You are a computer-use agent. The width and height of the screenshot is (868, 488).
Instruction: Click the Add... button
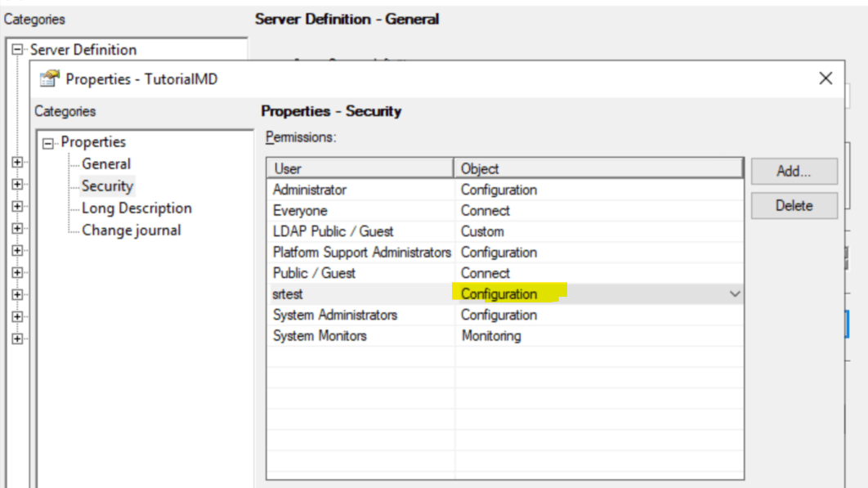[x=794, y=171]
